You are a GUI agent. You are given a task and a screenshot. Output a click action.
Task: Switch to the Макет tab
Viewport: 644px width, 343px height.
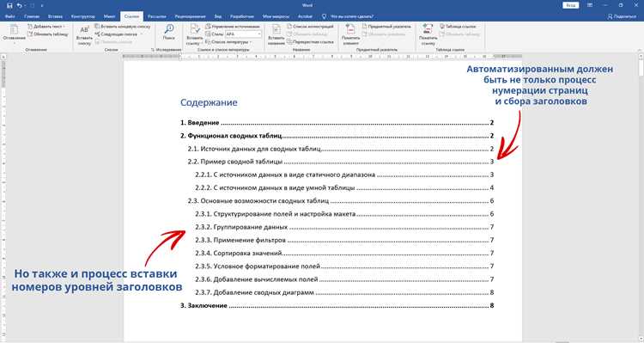(109, 16)
